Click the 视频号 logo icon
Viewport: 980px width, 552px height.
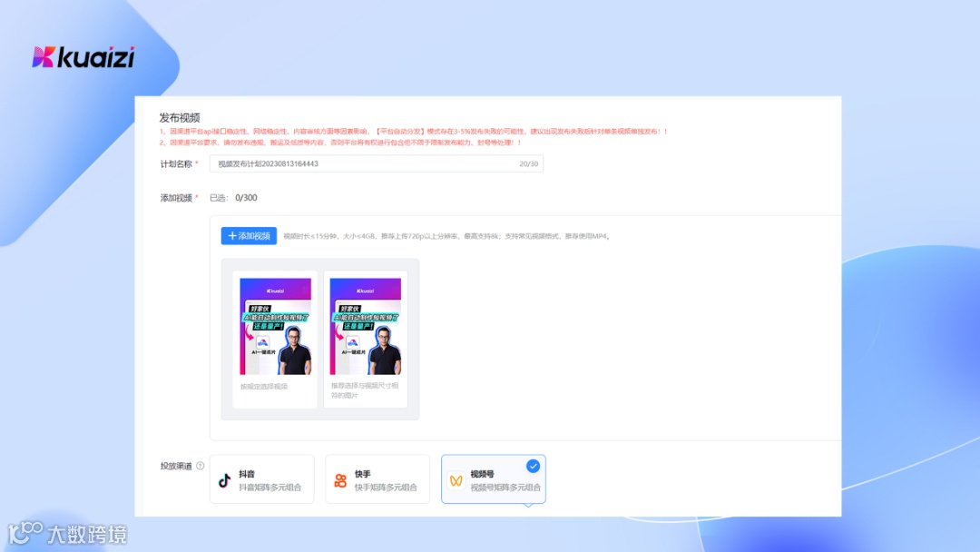coord(456,480)
